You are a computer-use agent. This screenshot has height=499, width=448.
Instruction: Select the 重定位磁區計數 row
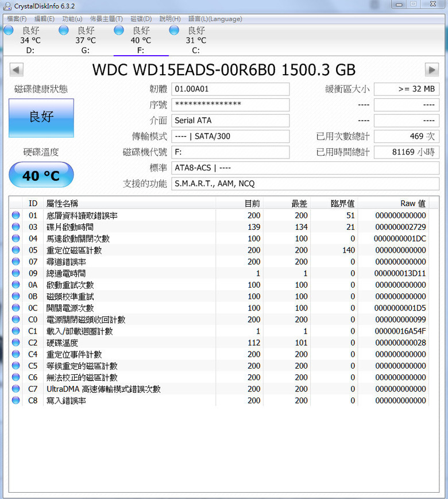219,250
